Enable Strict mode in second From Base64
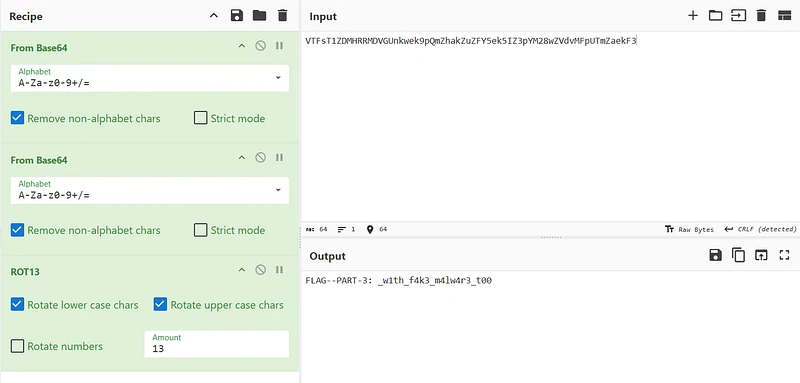The width and height of the screenshot is (800, 383). click(x=201, y=230)
